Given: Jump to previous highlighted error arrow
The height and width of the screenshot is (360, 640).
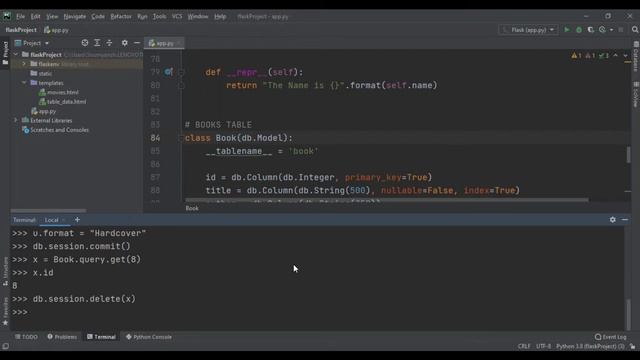Looking at the screenshot, I should pyautogui.click(x=616, y=56).
